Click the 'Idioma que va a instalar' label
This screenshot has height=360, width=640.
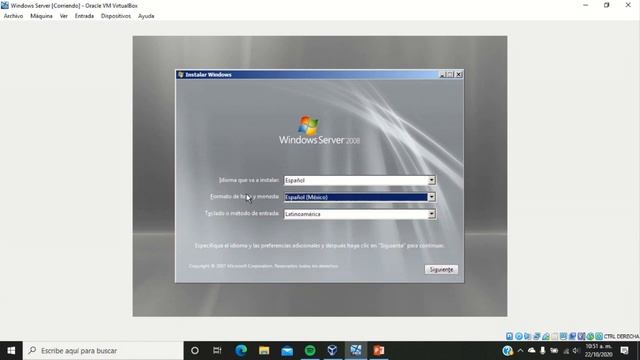(x=249, y=180)
